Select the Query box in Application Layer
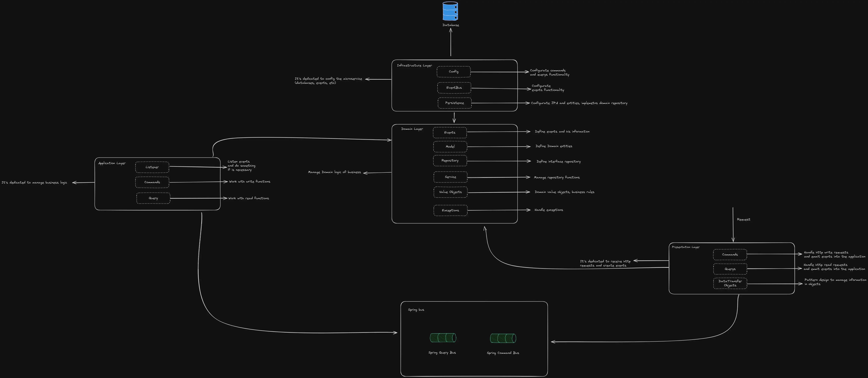 coord(153,198)
